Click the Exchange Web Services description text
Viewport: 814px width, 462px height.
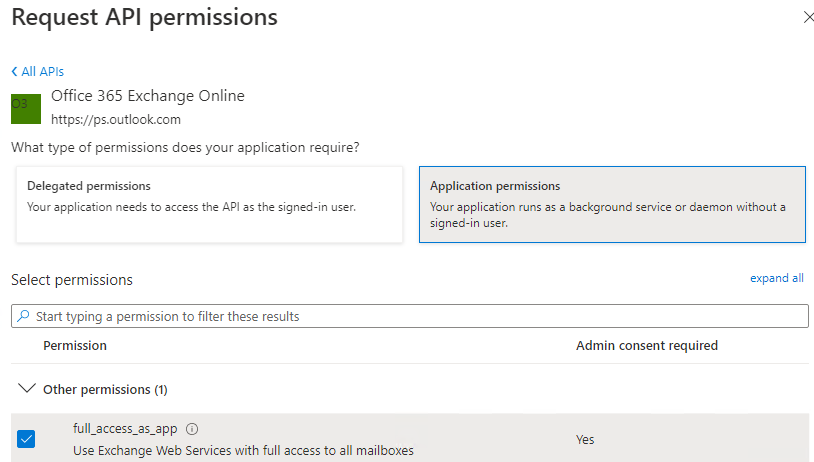click(243, 451)
